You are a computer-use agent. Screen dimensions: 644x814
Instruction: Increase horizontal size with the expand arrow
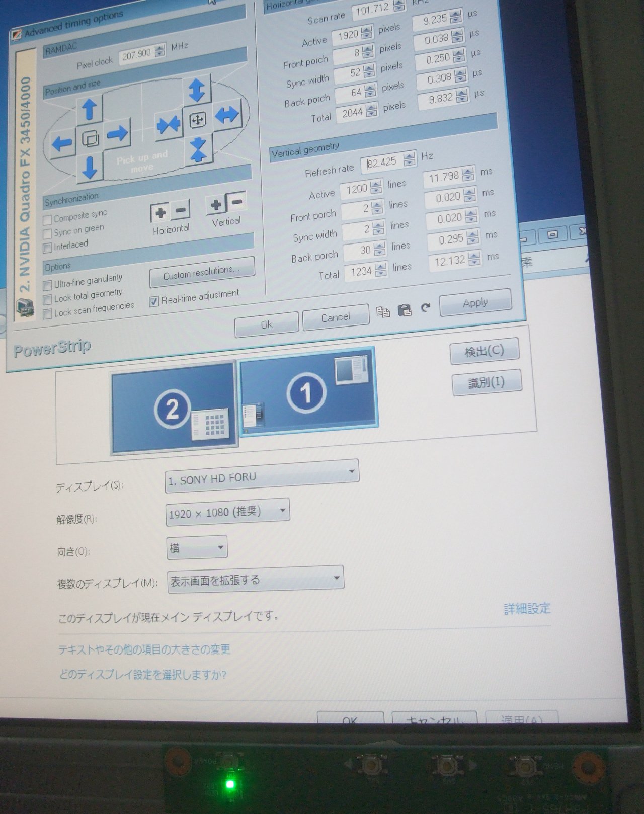coord(227,116)
